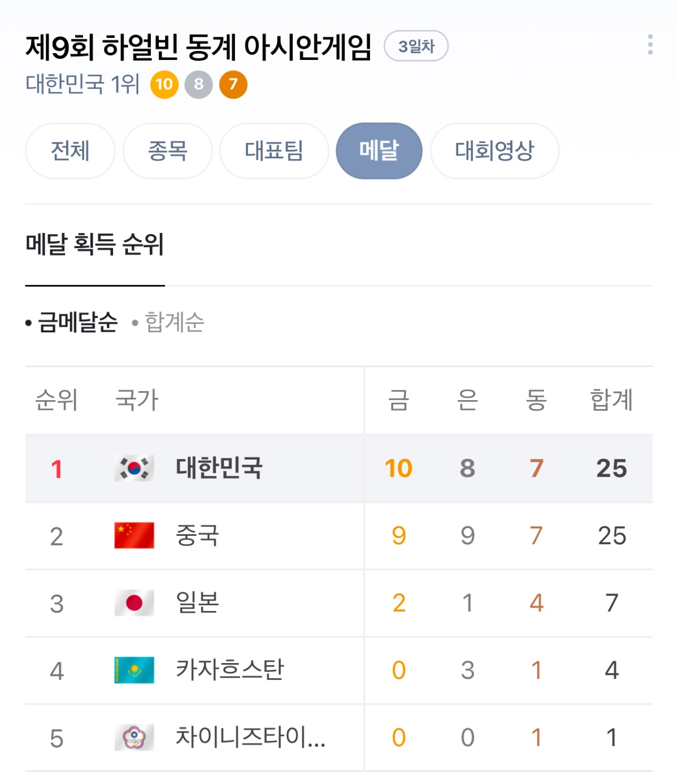Open the three-dot more options menu

pos(650,45)
